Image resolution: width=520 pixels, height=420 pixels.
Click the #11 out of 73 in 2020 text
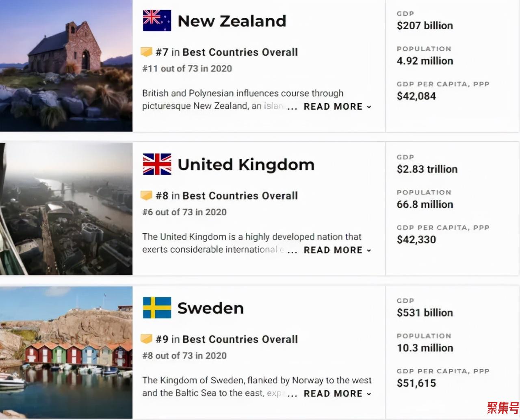tap(187, 69)
